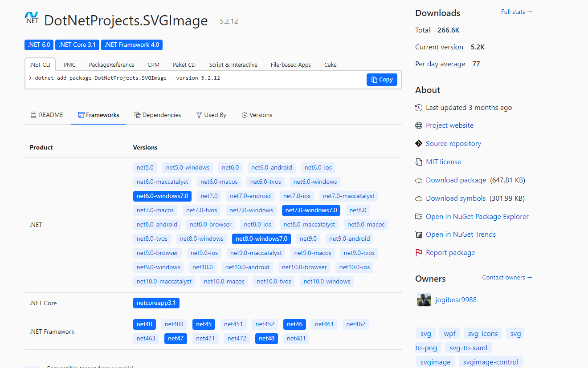The width and height of the screenshot is (588, 368).
Task: Click the Source repository git icon
Action: click(x=419, y=144)
